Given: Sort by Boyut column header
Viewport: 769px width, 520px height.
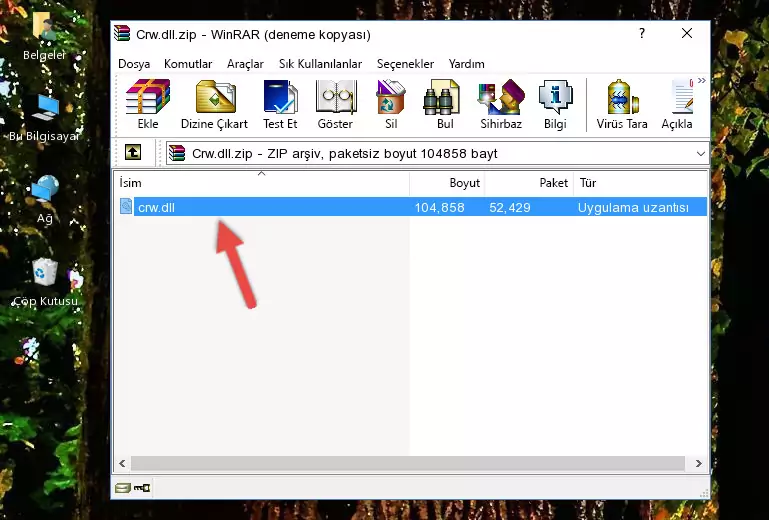Looking at the screenshot, I should coord(447,183).
